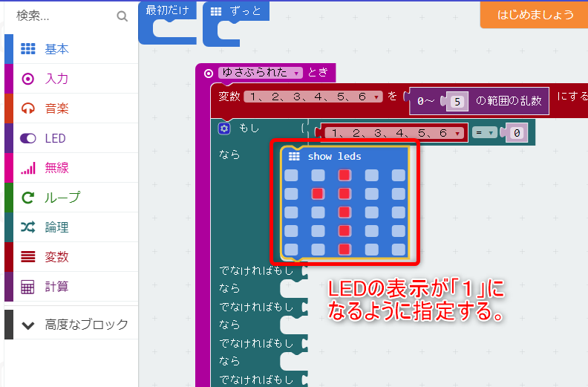Expand 高度なブロック advanced section
Screen dimensions: 588x387
[x=71, y=325]
